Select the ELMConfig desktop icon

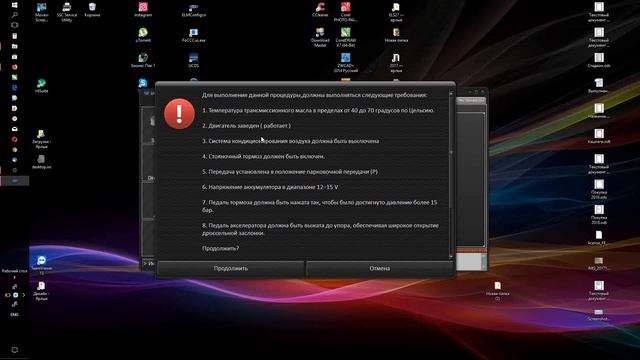pos(193,10)
